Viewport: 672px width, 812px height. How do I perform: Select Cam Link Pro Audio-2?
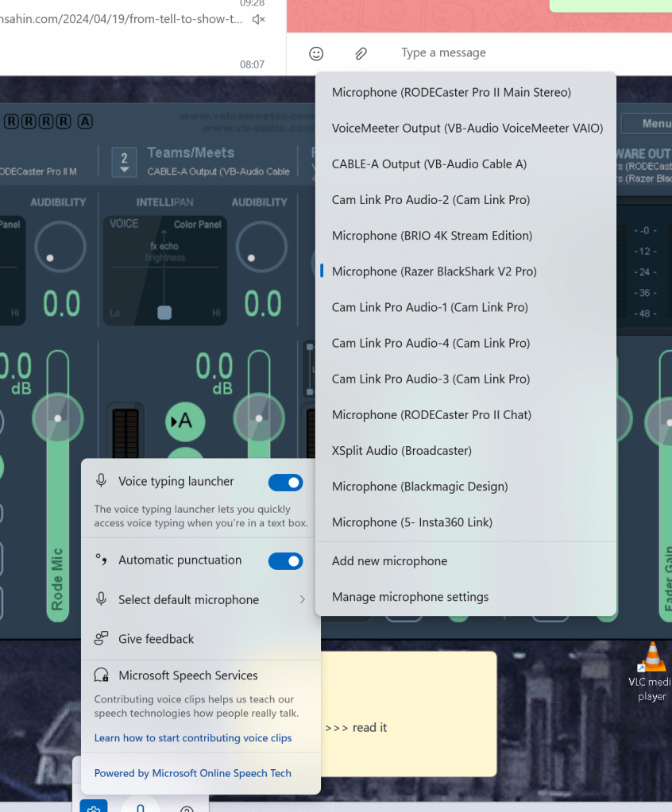point(465,199)
